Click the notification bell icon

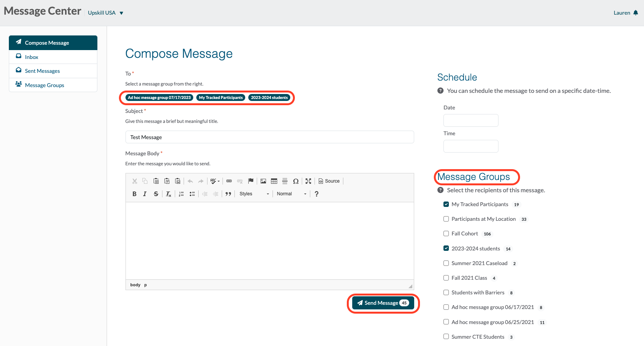click(636, 13)
